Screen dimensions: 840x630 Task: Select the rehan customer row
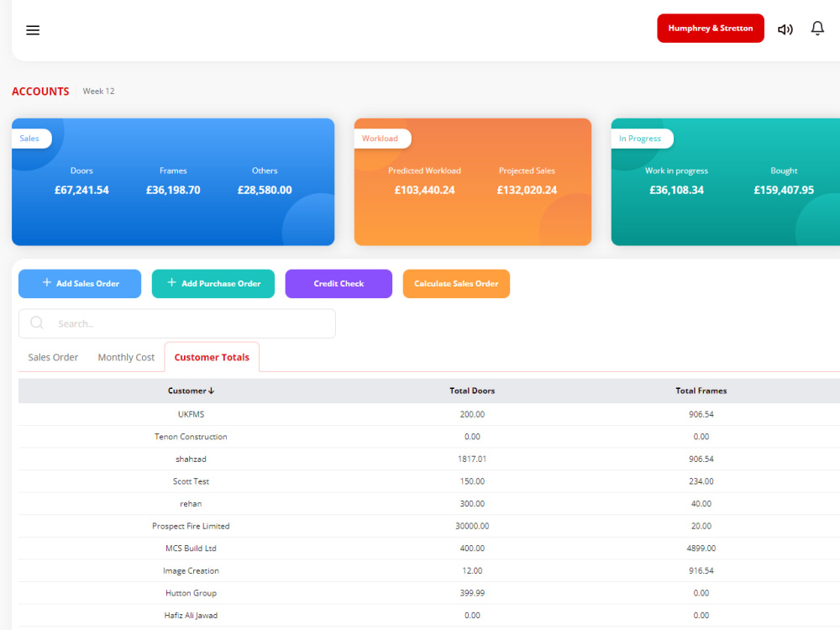coord(429,503)
